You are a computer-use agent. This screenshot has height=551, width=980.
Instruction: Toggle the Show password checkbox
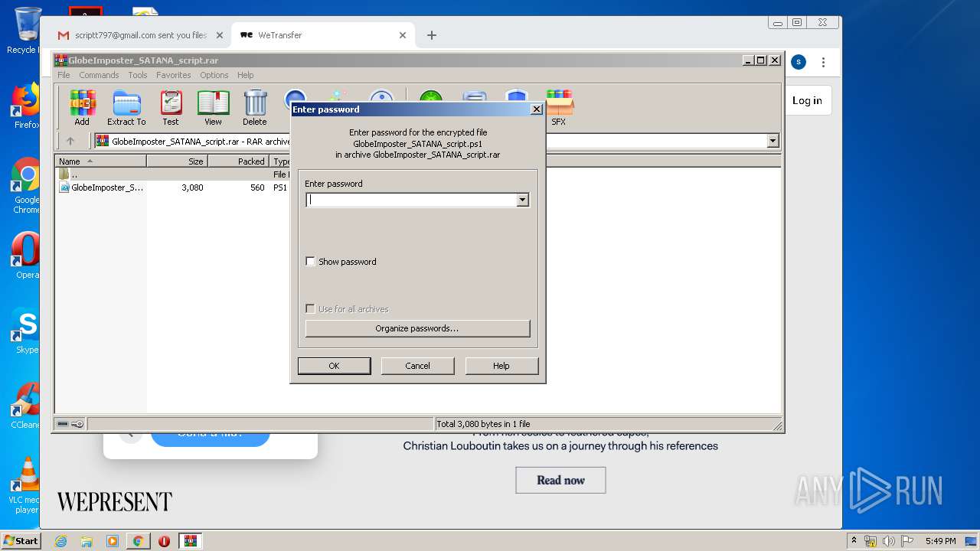pos(310,262)
